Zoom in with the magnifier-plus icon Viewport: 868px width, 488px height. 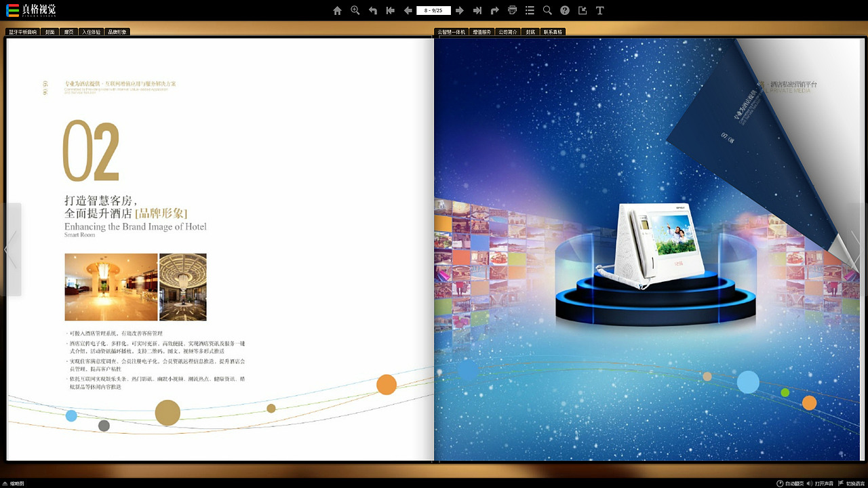[355, 10]
